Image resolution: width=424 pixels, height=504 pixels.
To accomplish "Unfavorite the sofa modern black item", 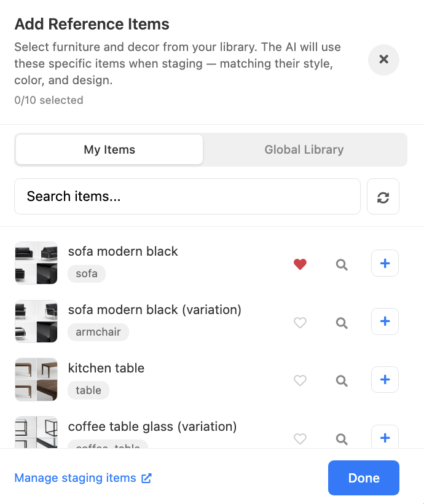I will pyautogui.click(x=300, y=264).
